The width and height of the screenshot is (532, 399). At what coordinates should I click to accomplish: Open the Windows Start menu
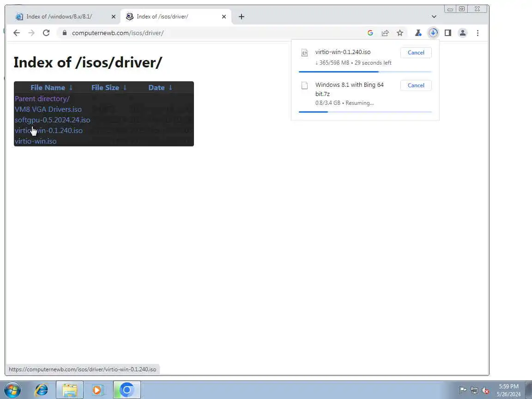(x=12, y=390)
